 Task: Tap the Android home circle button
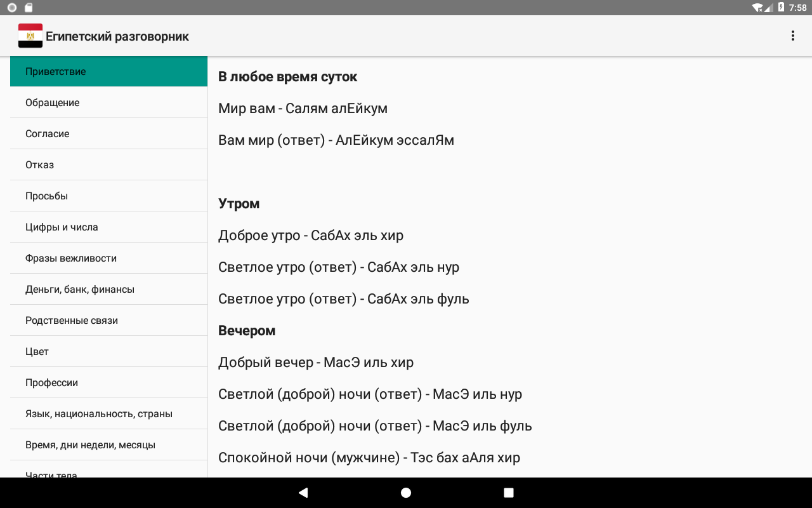pyautogui.click(x=406, y=493)
